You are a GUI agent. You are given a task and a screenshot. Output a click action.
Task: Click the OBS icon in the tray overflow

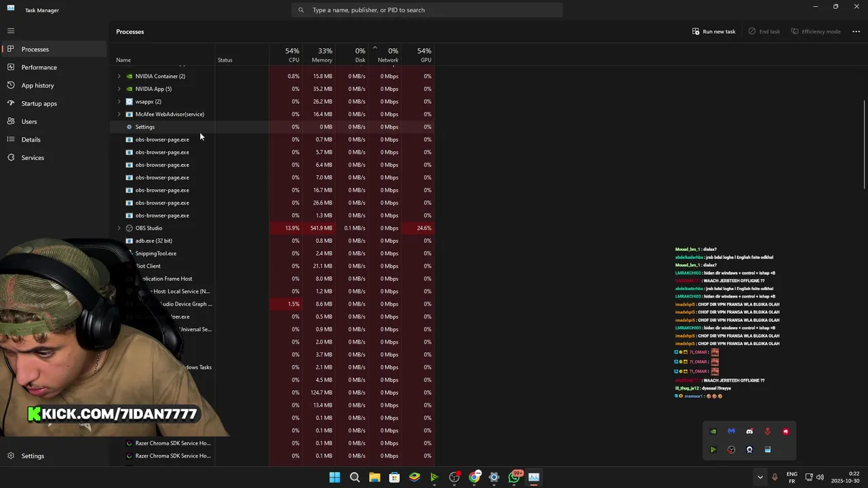tap(731, 449)
